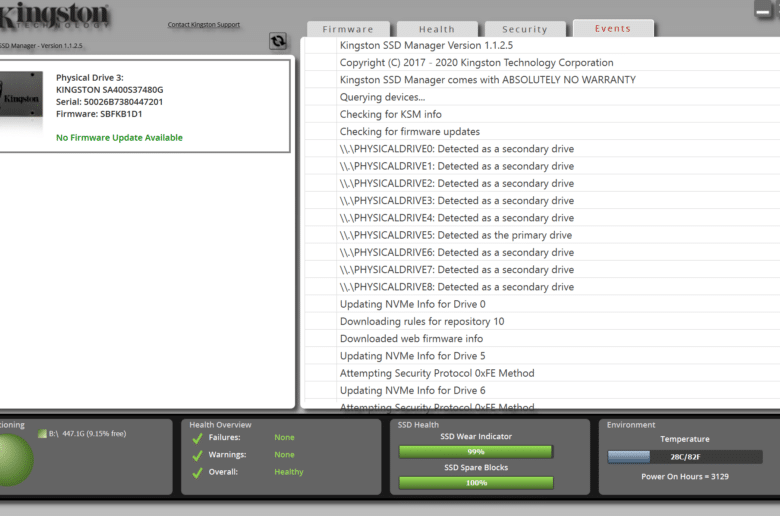Click 'No Firmware Update Available' status text
780x516 pixels.
pos(119,138)
